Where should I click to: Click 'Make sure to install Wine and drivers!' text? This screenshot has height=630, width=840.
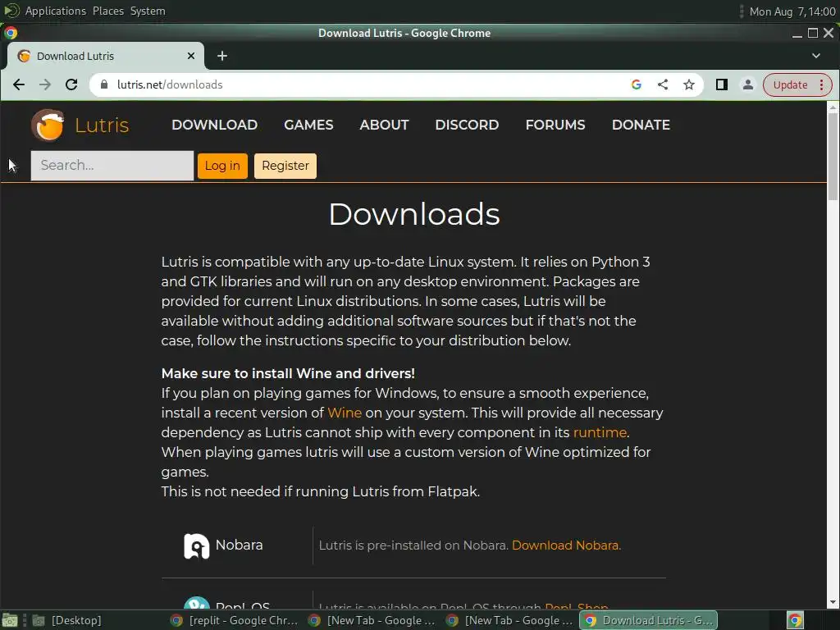pos(288,373)
